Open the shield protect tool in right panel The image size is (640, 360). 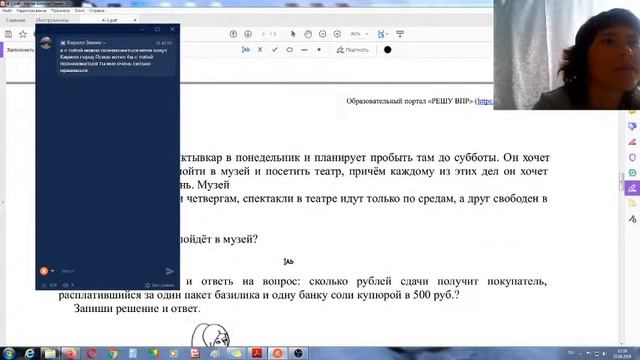[x=632, y=158]
